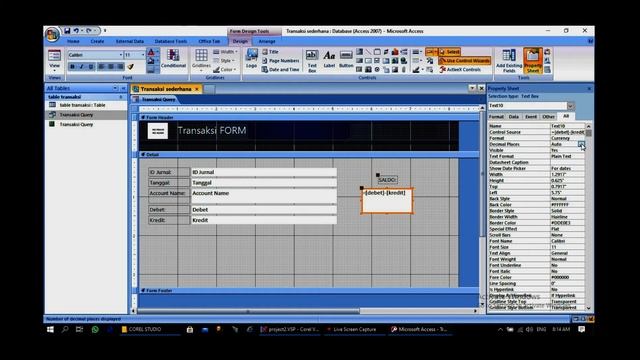The image size is (640, 360).
Task: Switch to the Data property tab
Action: (x=513, y=116)
